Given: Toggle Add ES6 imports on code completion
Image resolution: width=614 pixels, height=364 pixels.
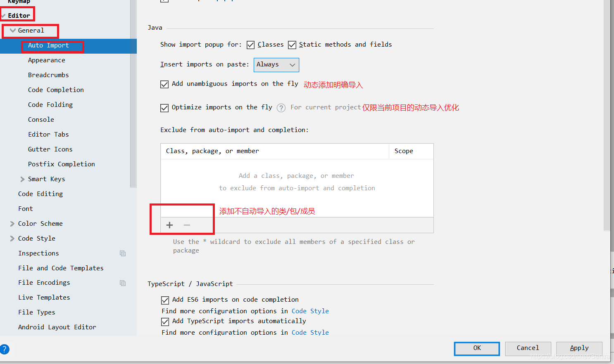Looking at the screenshot, I should click(165, 300).
